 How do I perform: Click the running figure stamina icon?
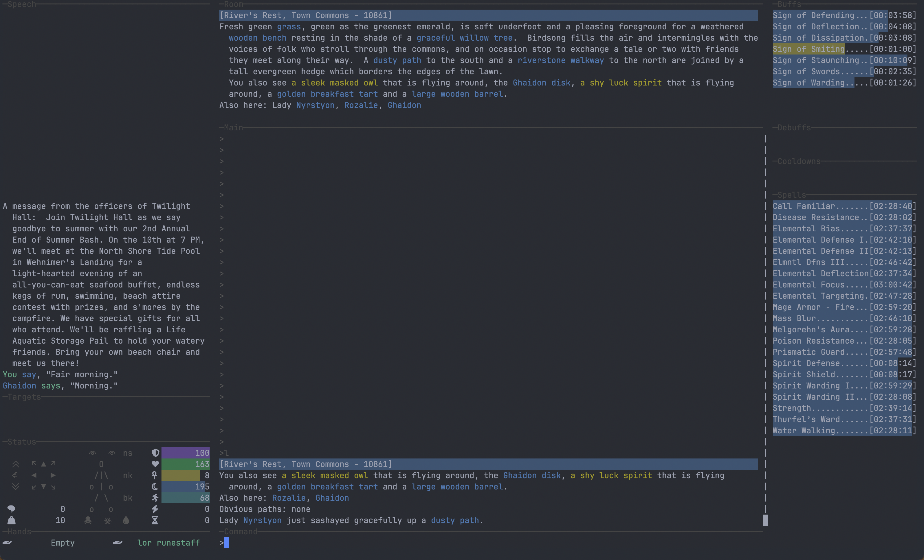tap(155, 498)
